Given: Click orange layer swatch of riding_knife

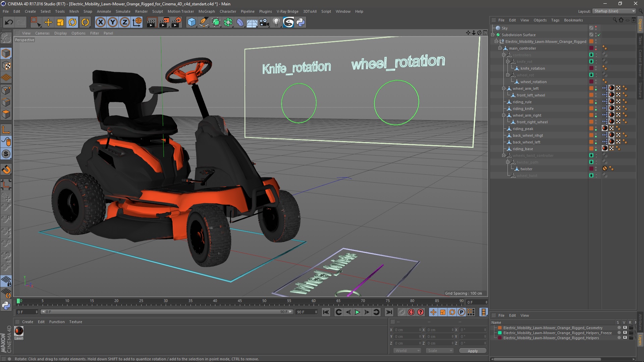Looking at the screenshot, I should click(591, 109).
